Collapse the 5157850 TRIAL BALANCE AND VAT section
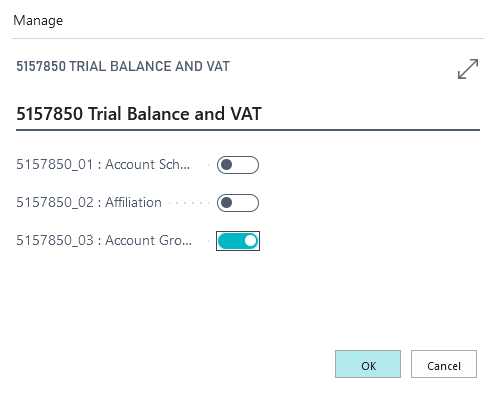The width and height of the screenshot is (497, 399). (x=123, y=66)
